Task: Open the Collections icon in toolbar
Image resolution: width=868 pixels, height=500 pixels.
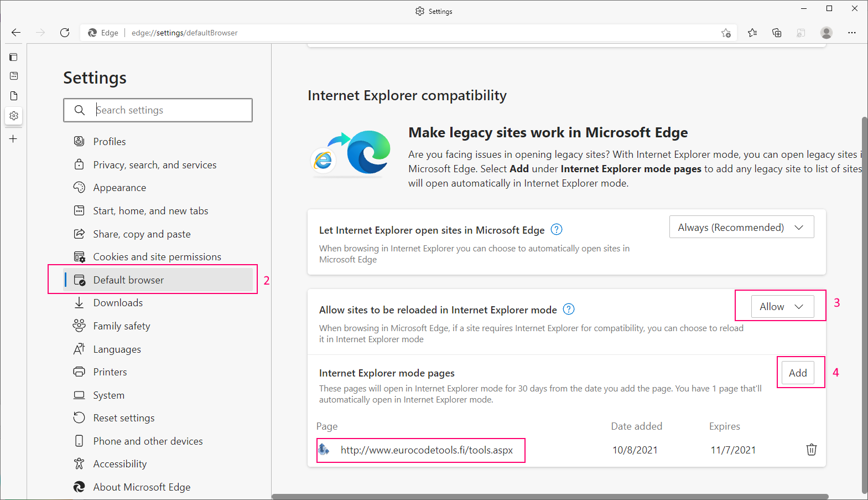Action: coord(777,33)
